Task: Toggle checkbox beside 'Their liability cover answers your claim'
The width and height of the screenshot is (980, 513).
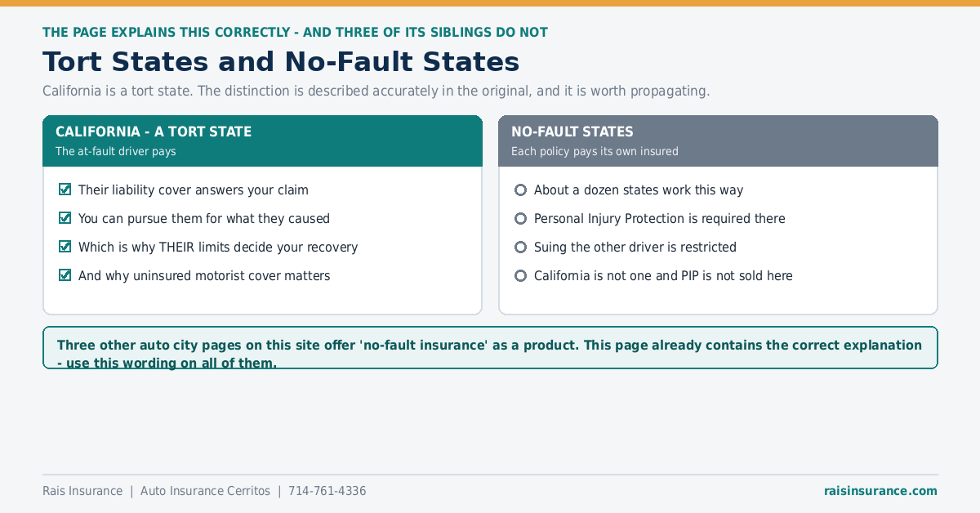Action: click(65, 190)
